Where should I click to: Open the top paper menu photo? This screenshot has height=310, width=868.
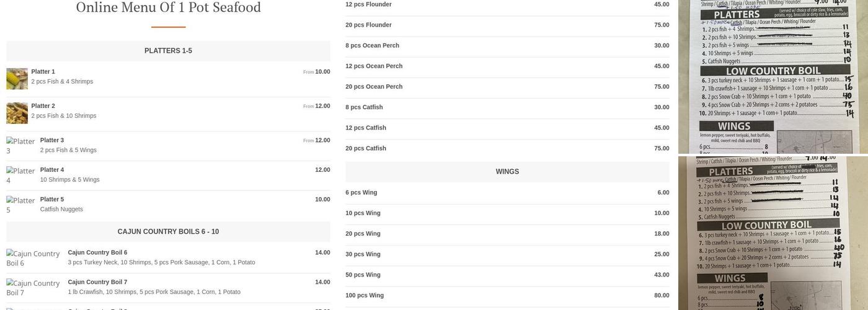(773, 76)
